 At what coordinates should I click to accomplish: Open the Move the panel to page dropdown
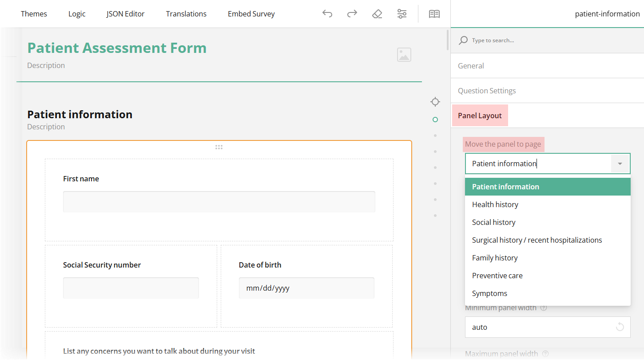click(x=620, y=164)
